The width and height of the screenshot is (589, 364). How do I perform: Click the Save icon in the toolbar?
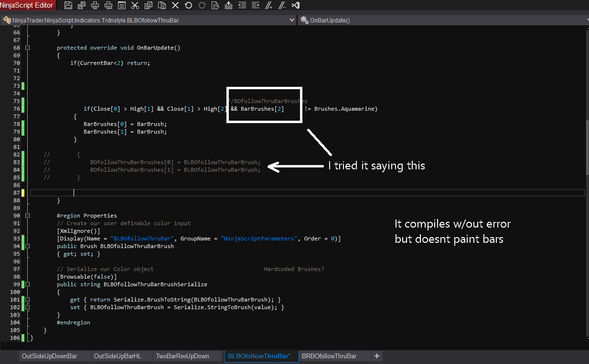click(x=68, y=5)
